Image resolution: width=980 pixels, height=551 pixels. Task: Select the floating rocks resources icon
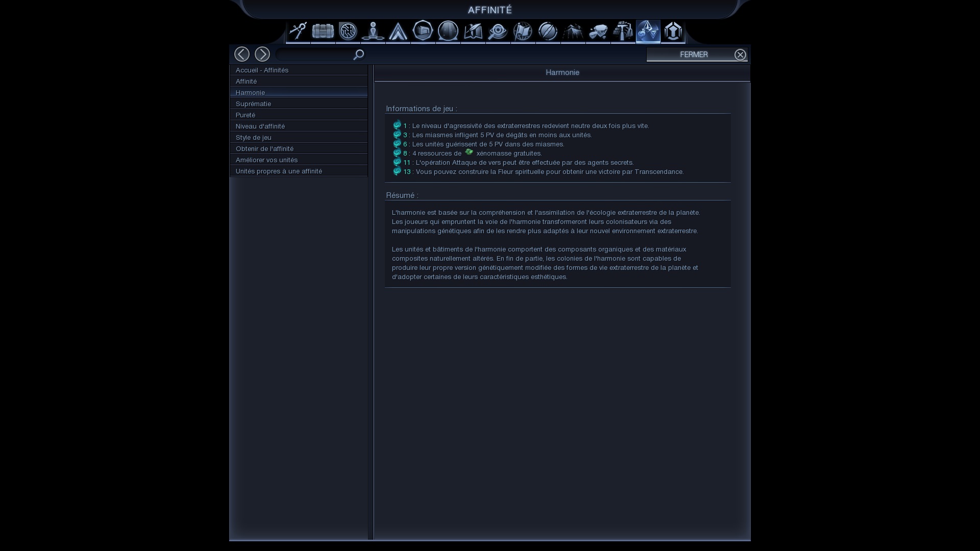click(598, 31)
